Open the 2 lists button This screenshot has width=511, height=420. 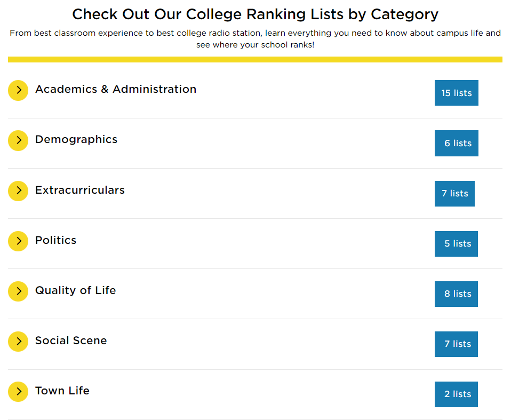coord(456,394)
